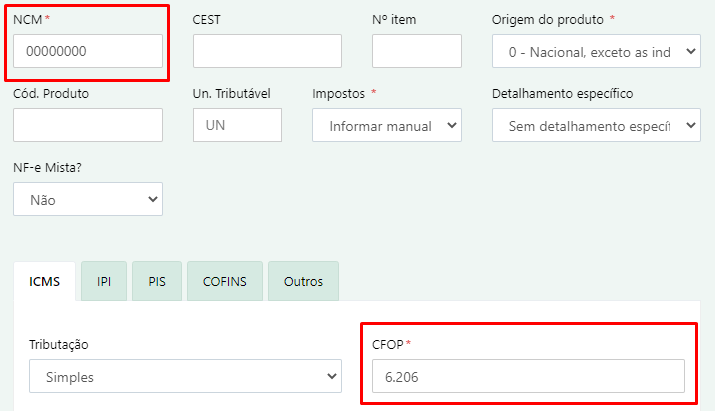Click the Origem do produto chevron arrow
Image resolution: width=715 pixels, height=411 pixels.
click(x=691, y=51)
